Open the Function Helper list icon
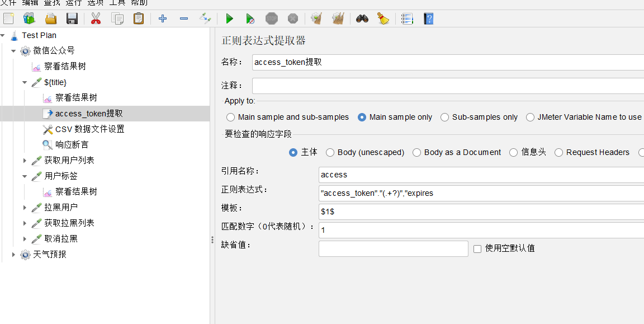The height and width of the screenshot is (324, 644). (407, 18)
